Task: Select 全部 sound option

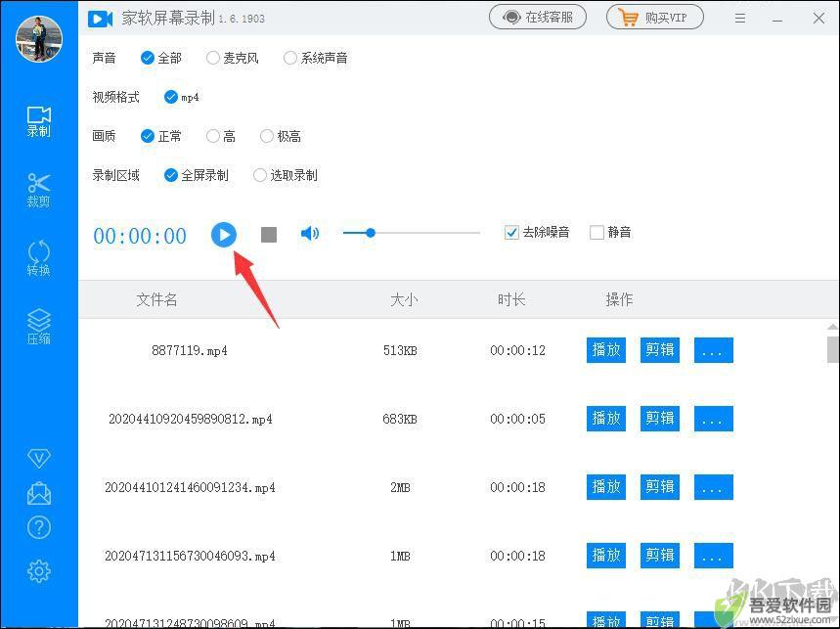Action: pyautogui.click(x=160, y=58)
